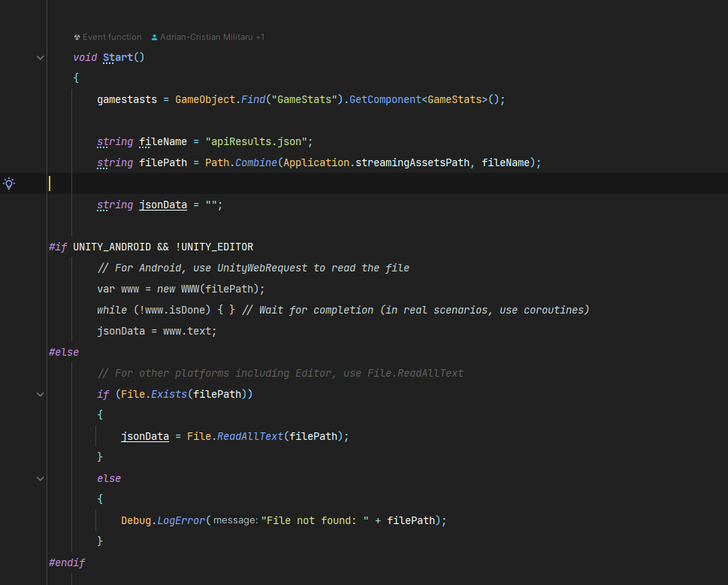Click the #endif preprocessor directive
The width and height of the screenshot is (728, 585).
point(67,562)
